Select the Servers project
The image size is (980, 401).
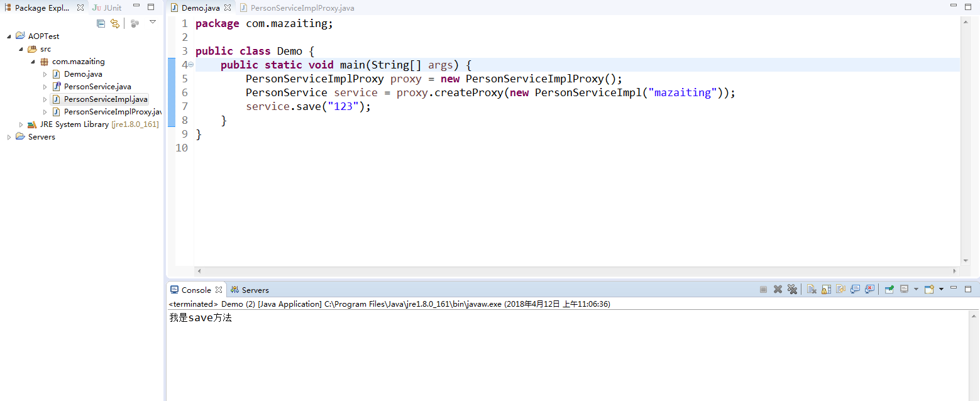41,137
